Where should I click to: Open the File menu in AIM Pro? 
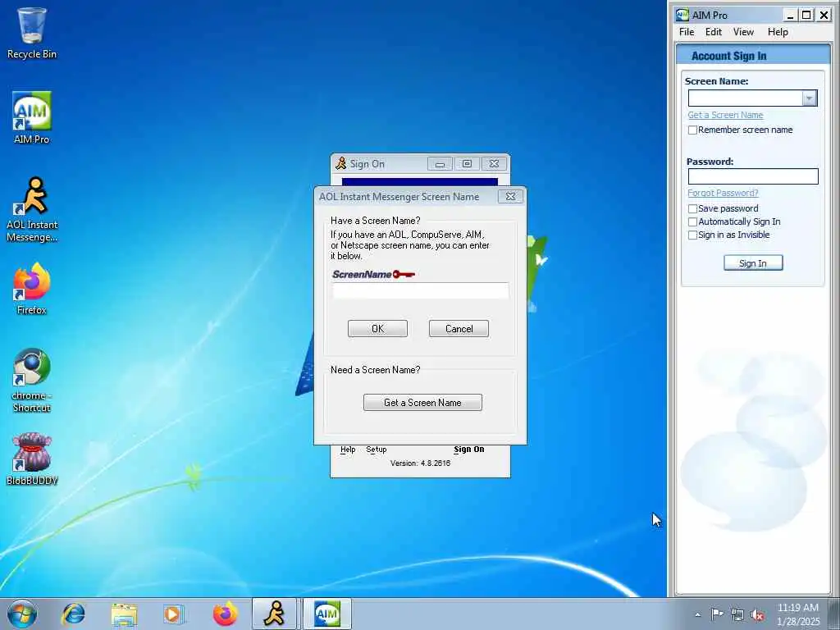(687, 32)
